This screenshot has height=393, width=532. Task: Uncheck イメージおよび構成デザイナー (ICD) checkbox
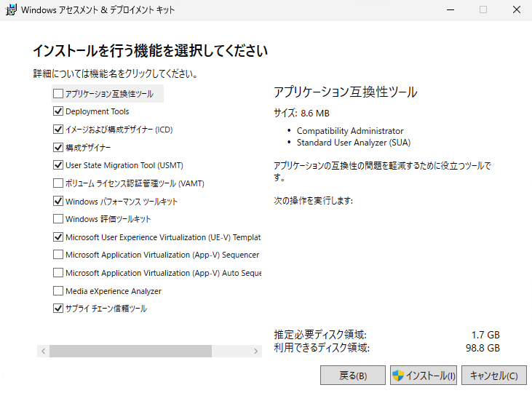pos(58,130)
